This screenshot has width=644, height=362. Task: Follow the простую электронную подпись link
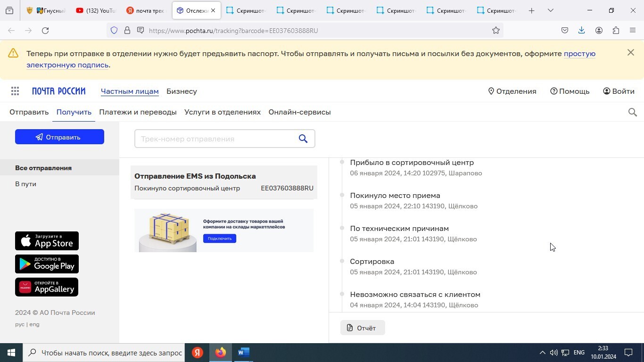pyautogui.click(x=579, y=54)
